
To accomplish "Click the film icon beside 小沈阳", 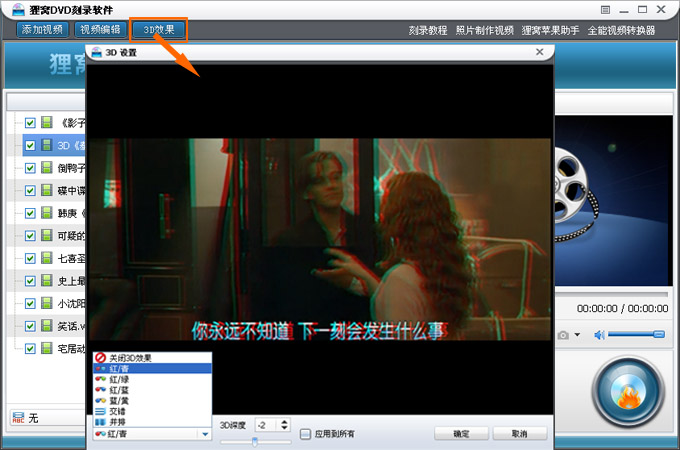I will 47,303.
